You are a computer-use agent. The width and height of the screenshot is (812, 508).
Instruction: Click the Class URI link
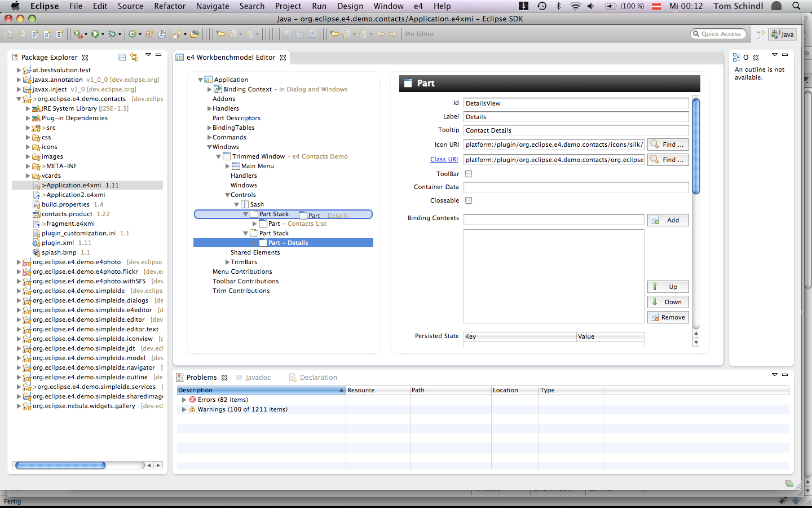(x=444, y=160)
